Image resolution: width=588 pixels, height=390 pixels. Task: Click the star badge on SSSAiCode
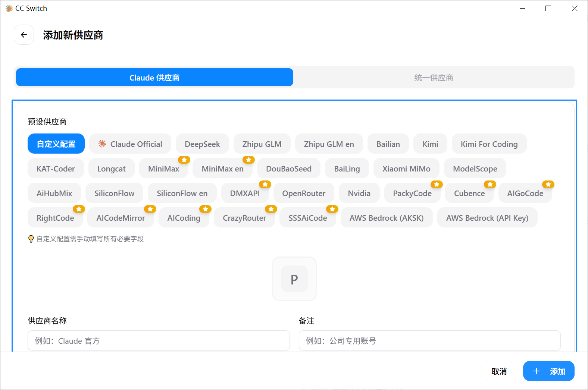(x=332, y=209)
